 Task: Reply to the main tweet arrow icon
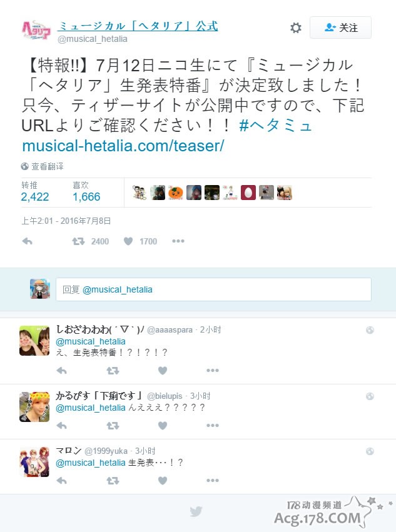coord(27,241)
